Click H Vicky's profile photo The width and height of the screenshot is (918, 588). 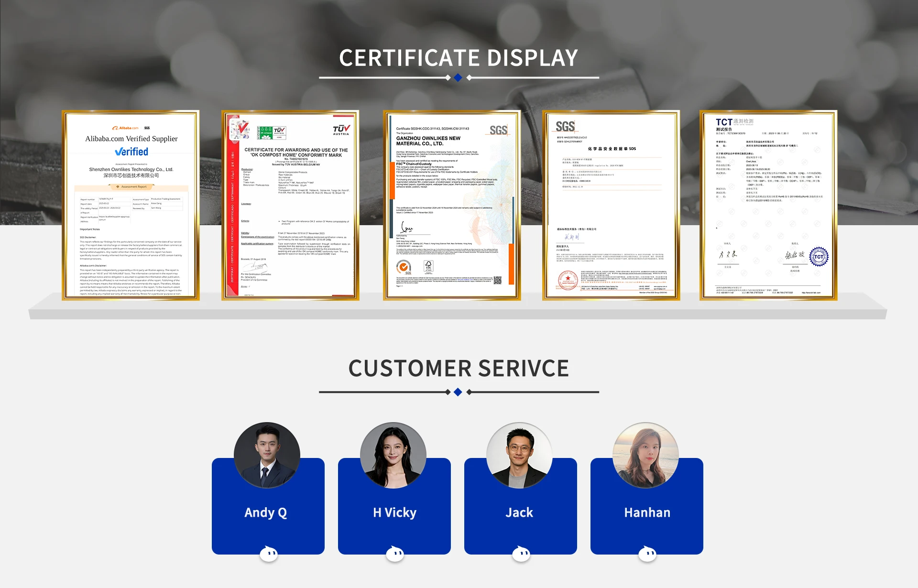point(393,455)
